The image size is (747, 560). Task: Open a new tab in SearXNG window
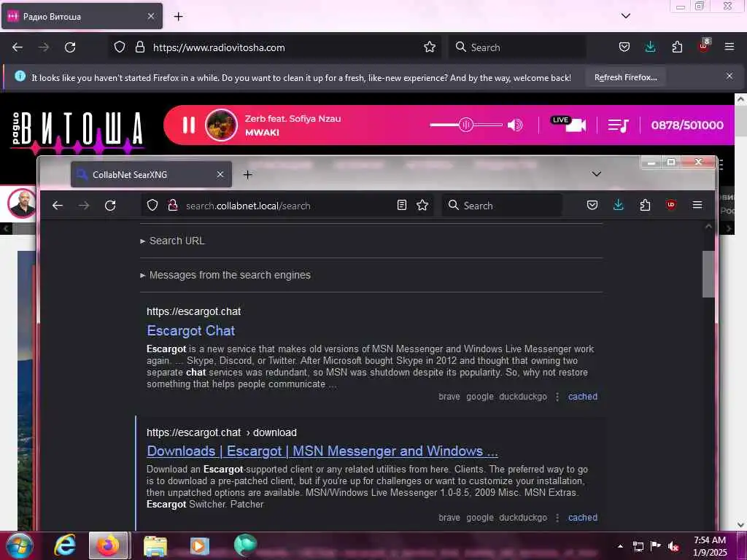[247, 175]
